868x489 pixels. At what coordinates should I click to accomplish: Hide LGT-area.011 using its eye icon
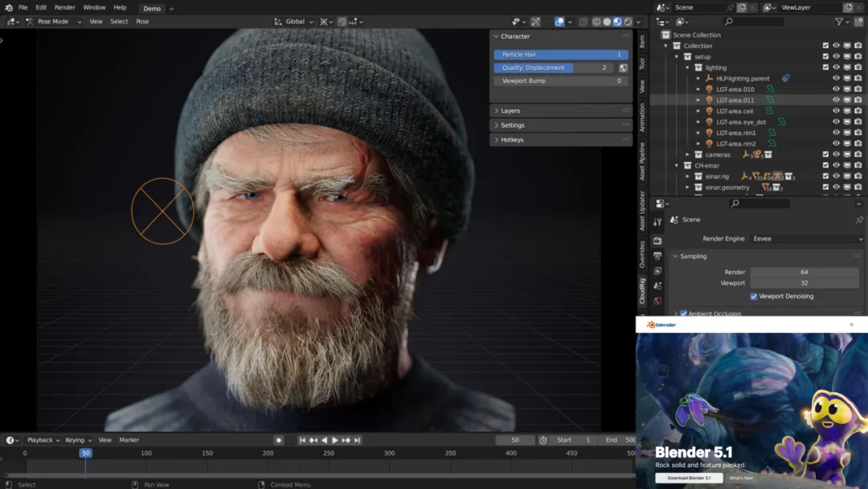pyautogui.click(x=836, y=101)
